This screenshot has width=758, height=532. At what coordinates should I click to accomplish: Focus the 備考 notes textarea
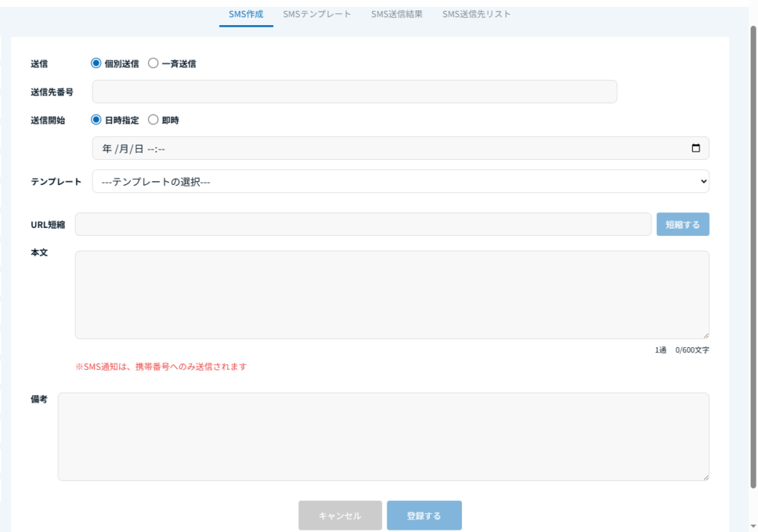pos(383,437)
